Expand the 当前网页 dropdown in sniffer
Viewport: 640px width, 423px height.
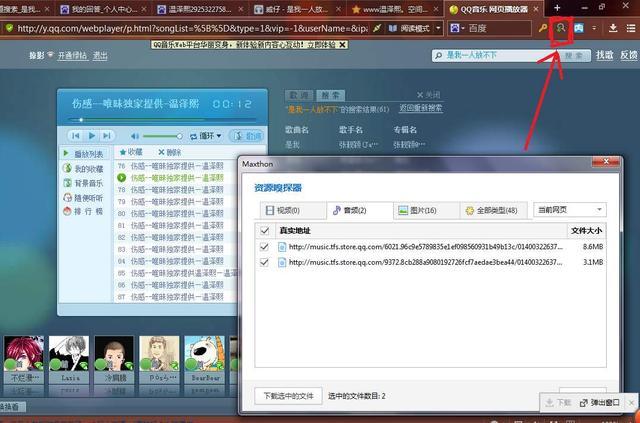pos(570,210)
